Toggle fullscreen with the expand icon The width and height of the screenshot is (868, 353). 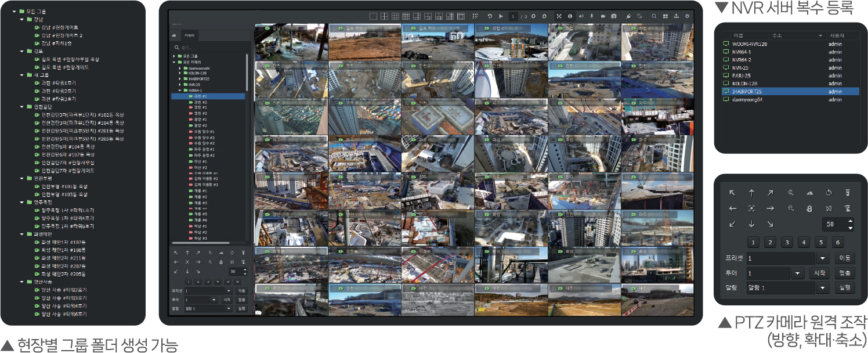point(559,16)
